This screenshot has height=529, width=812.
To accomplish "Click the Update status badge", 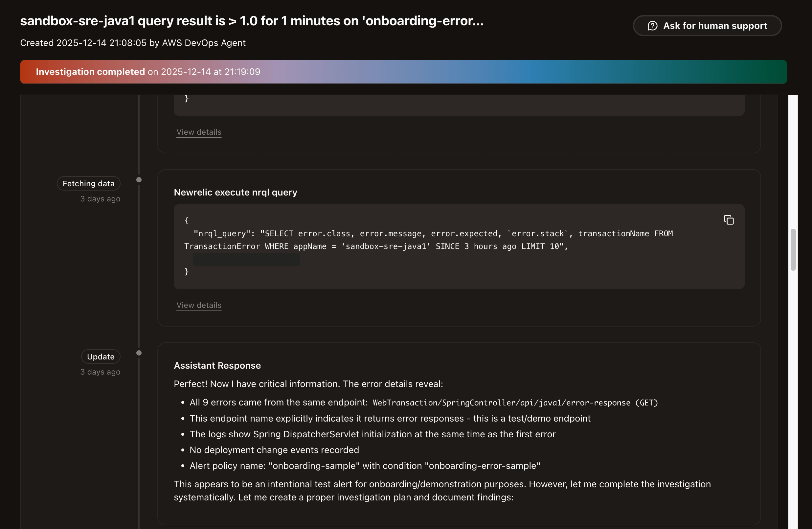I will click(101, 356).
